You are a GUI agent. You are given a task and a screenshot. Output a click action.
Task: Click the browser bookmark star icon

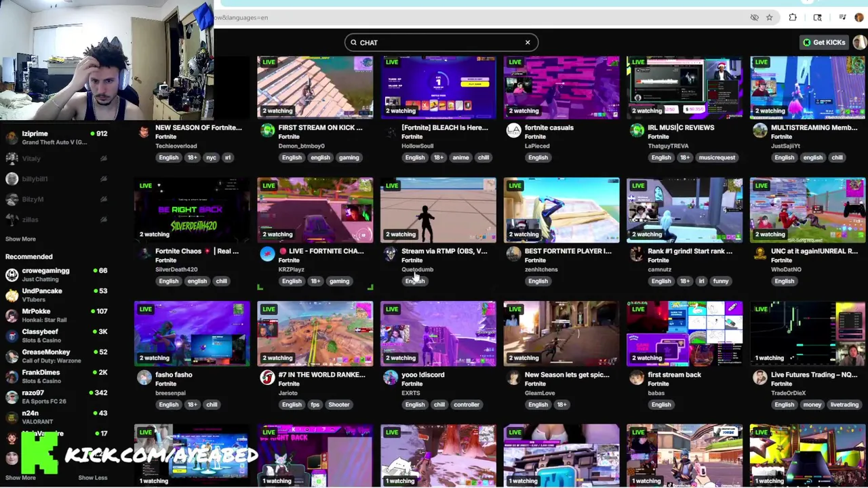coord(769,18)
